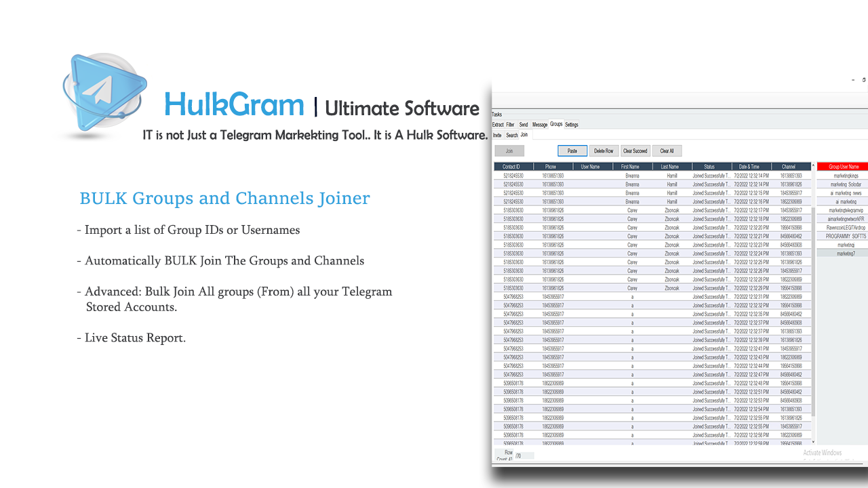868x488 pixels.
Task: Select the Groups tab
Action: pos(556,125)
